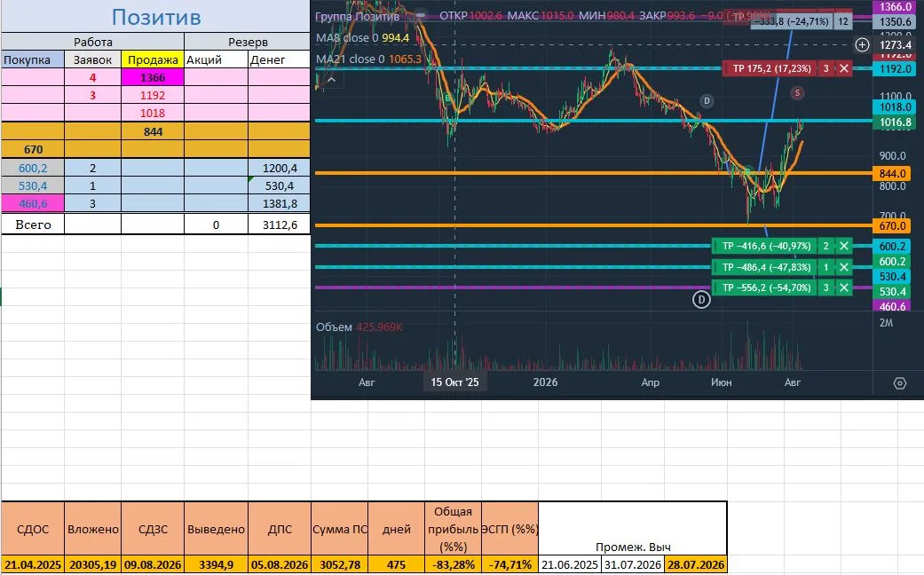924x575 pixels.
Task: Click the red S marker on chart
Action: click(797, 92)
